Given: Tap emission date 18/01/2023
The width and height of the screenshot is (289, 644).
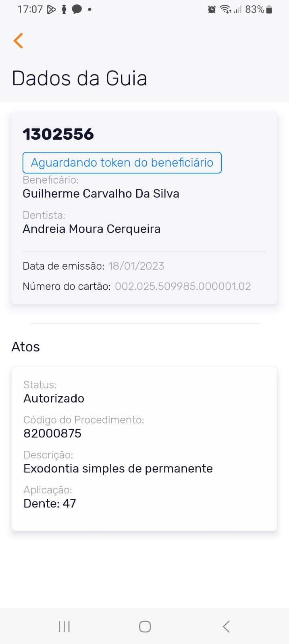Looking at the screenshot, I should 136,266.
